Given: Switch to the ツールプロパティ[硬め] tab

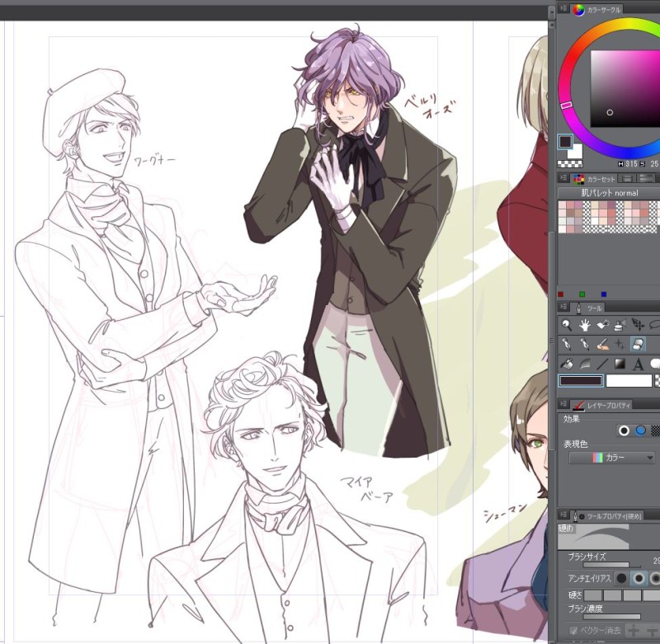Looking at the screenshot, I should click(x=607, y=515).
